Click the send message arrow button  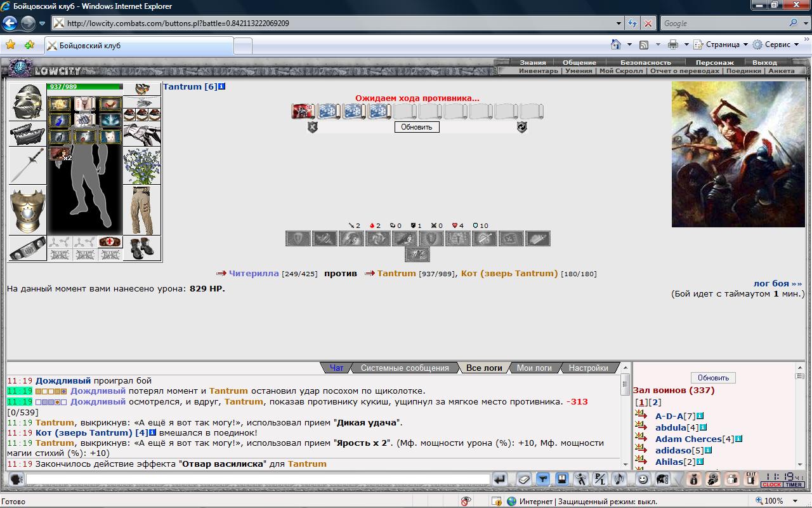click(x=500, y=479)
